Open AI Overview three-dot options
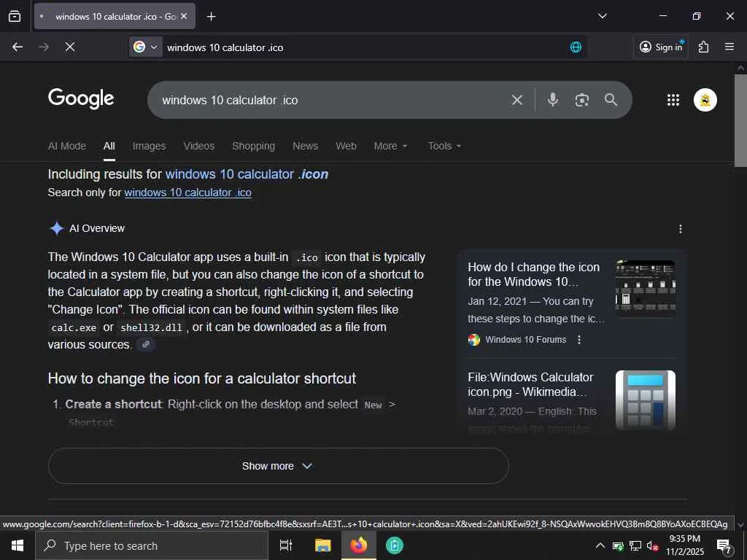This screenshot has height=560, width=747. click(x=681, y=229)
